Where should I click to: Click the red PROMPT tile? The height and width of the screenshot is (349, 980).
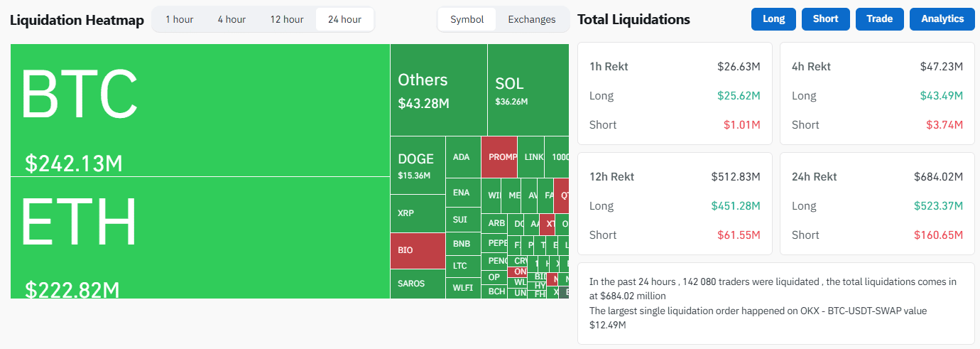point(499,156)
